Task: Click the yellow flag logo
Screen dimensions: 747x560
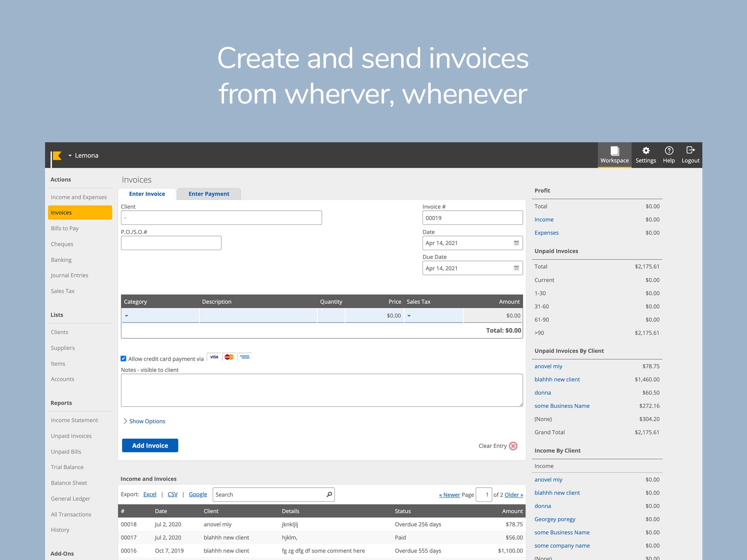Action: (57, 156)
